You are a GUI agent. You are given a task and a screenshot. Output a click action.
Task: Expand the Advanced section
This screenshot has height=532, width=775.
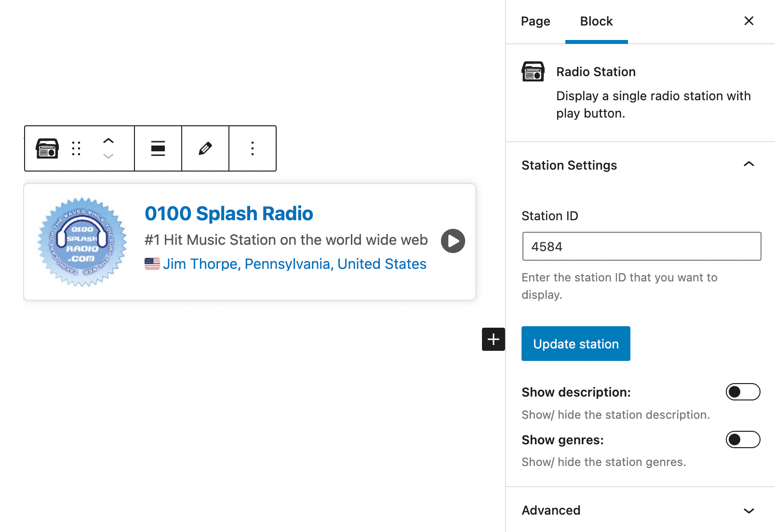(x=748, y=510)
